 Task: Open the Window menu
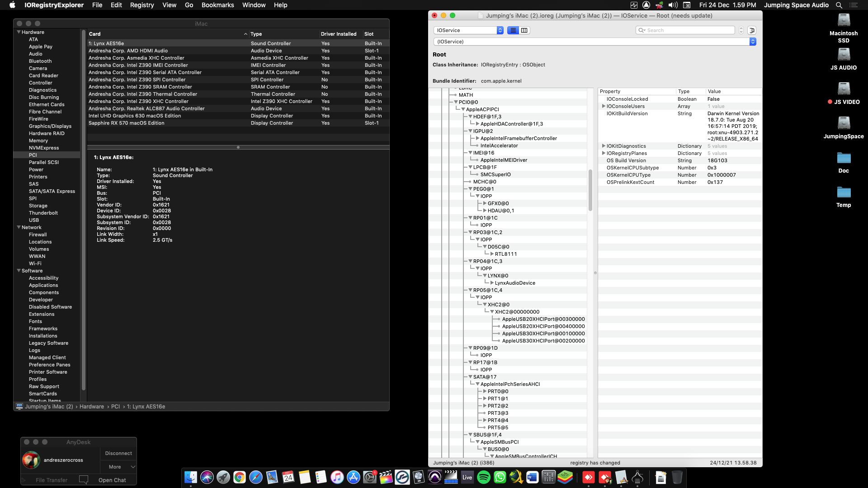pyautogui.click(x=254, y=5)
